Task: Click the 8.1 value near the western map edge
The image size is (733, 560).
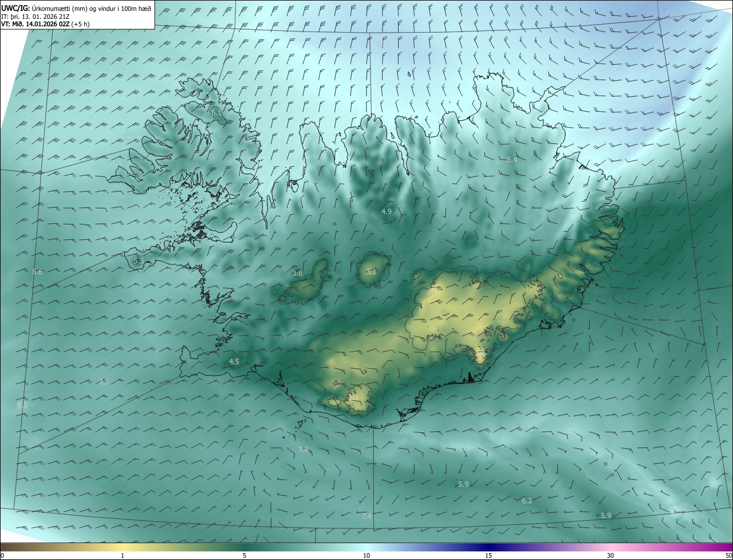Action: pos(22,405)
